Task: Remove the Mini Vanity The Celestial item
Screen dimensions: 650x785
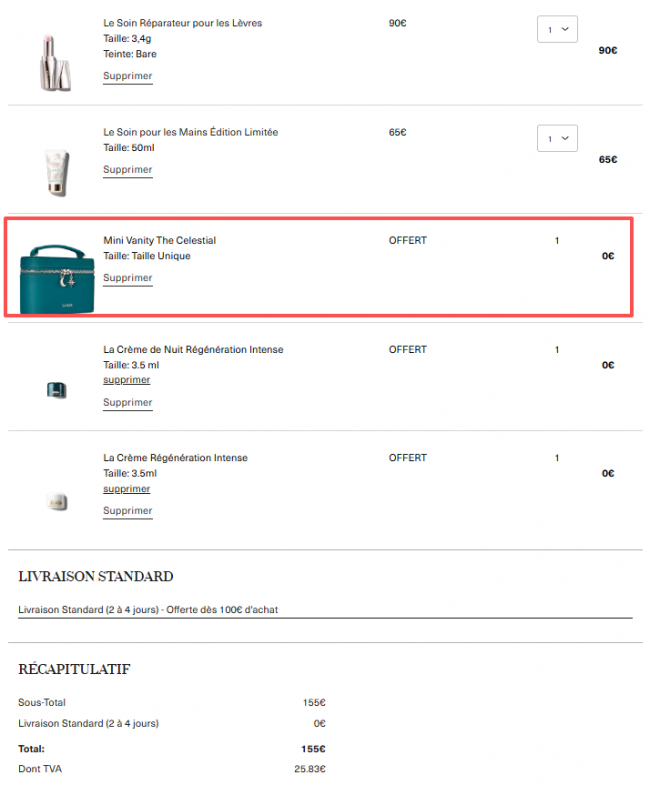Action: pos(127,278)
